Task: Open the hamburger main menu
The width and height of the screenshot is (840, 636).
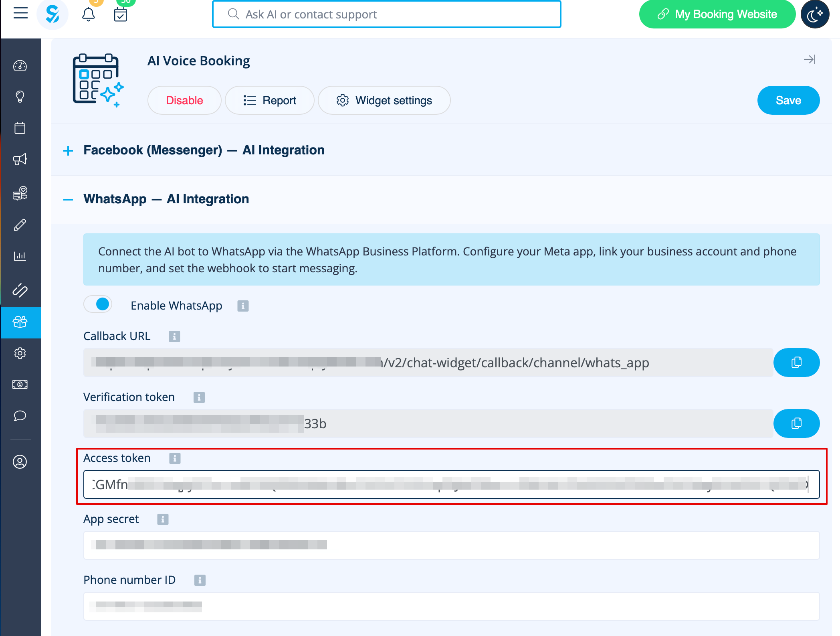Action: tap(20, 13)
